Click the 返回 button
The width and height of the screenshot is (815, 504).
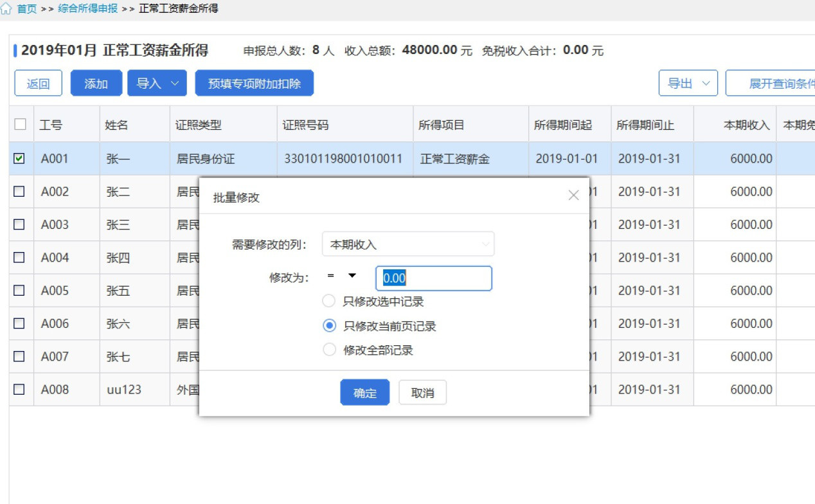coord(39,84)
